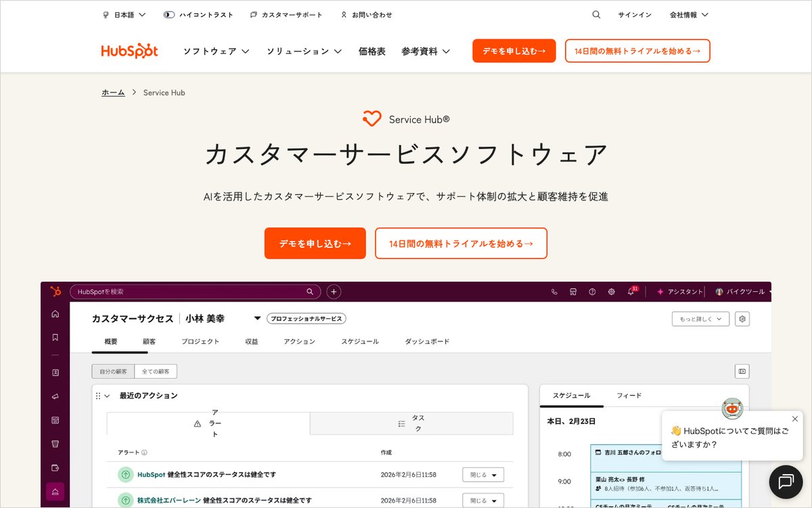
Task: Click the サインイン link
Action: pyautogui.click(x=635, y=14)
